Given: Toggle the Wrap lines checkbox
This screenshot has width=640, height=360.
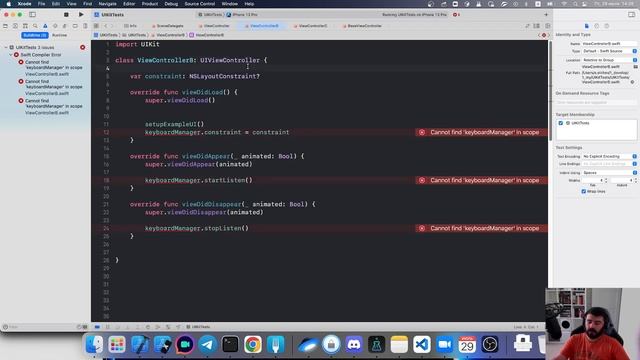Looking at the screenshot, I should tap(583, 191).
